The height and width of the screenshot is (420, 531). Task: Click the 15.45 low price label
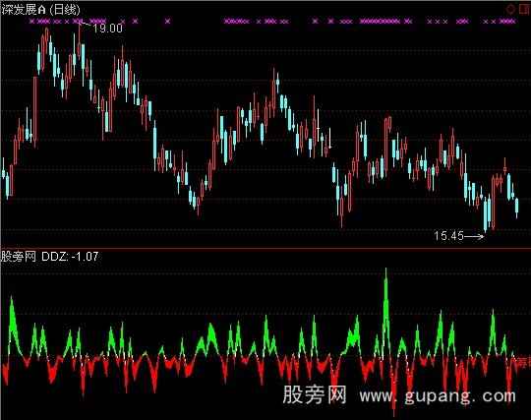click(448, 235)
